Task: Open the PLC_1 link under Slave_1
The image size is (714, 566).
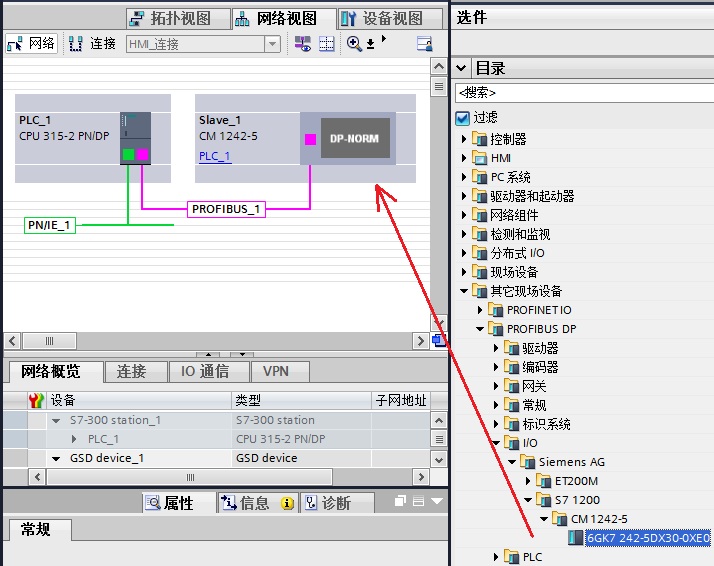Action: [x=215, y=156]
